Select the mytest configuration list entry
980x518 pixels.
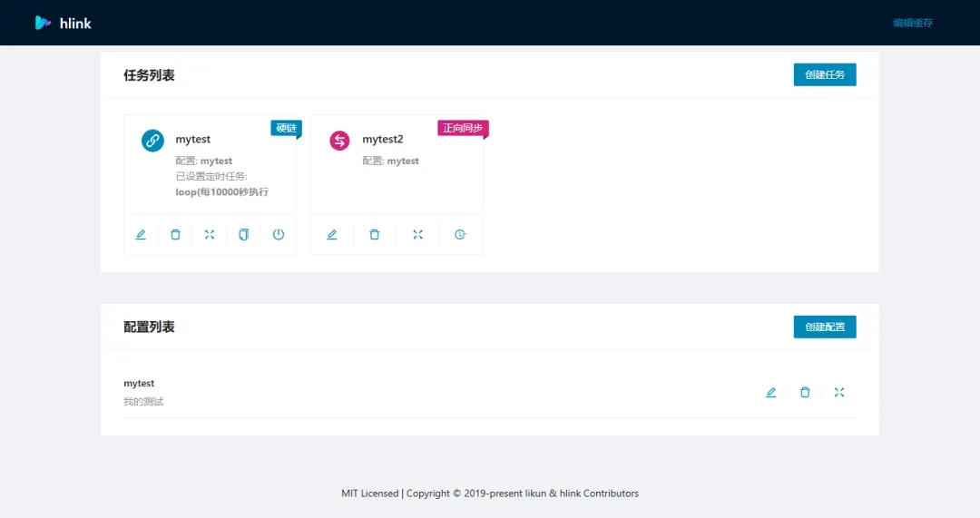[490, 393]
